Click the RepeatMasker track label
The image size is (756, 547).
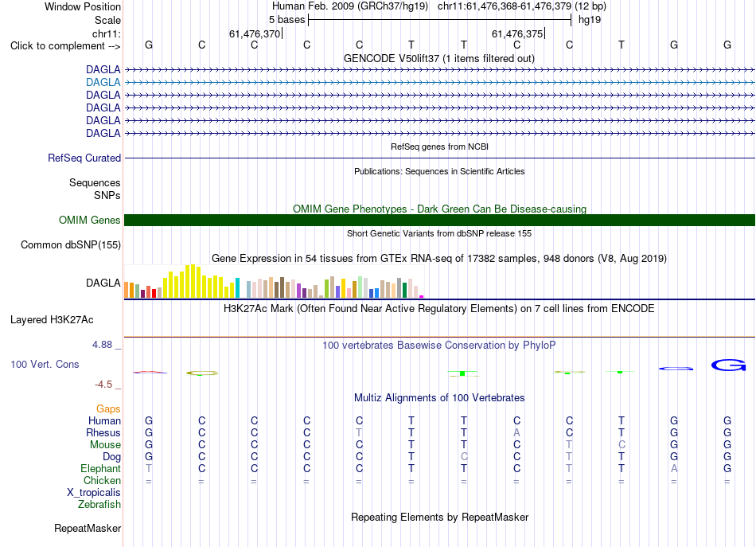[x=88, y=529]
